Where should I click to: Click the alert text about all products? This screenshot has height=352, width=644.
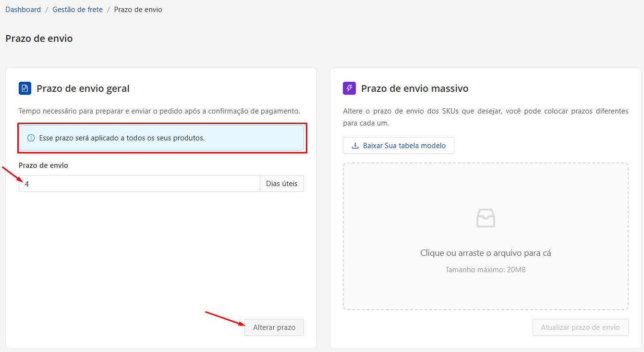pos(122,138)
